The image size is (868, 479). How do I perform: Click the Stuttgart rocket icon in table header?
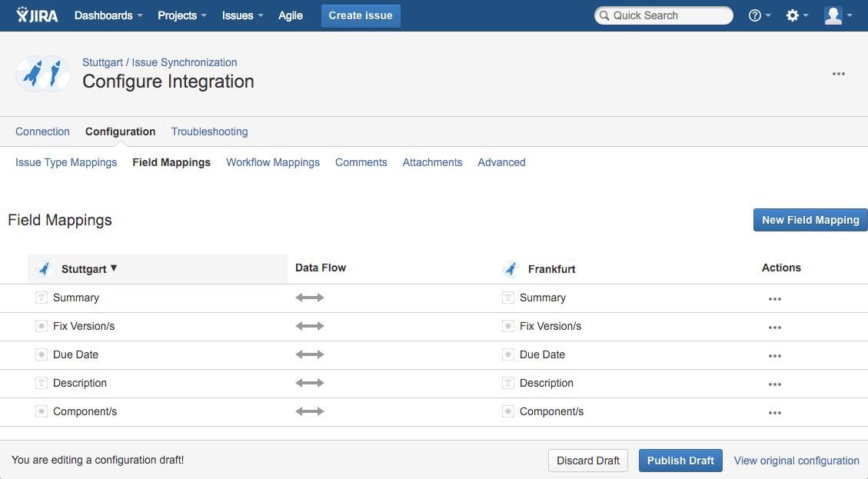click(45, 268)
